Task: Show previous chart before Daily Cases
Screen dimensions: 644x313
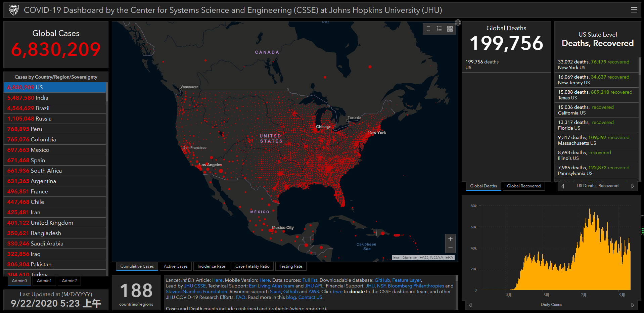Action: 470,305
